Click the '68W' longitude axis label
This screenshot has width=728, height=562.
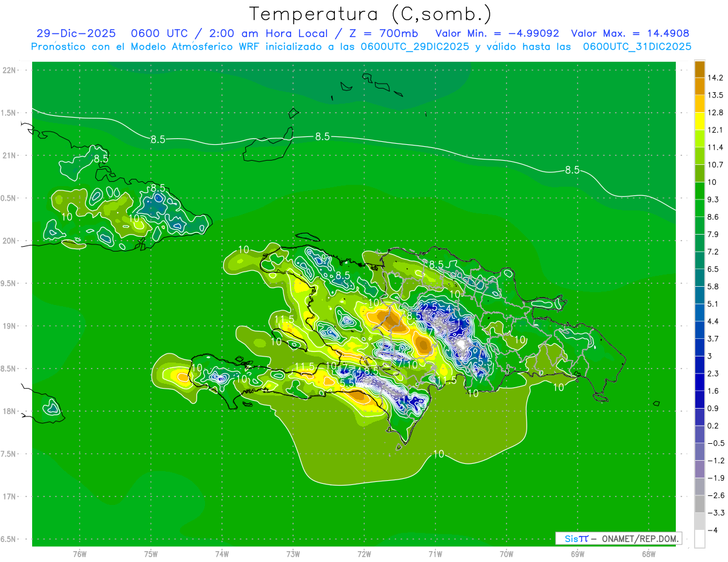[x=649, y=554]
